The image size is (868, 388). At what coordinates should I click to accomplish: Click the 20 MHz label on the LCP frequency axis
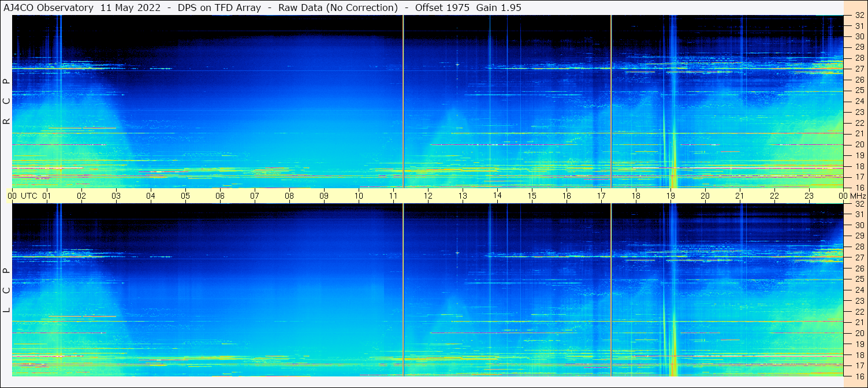pos(859,333)
